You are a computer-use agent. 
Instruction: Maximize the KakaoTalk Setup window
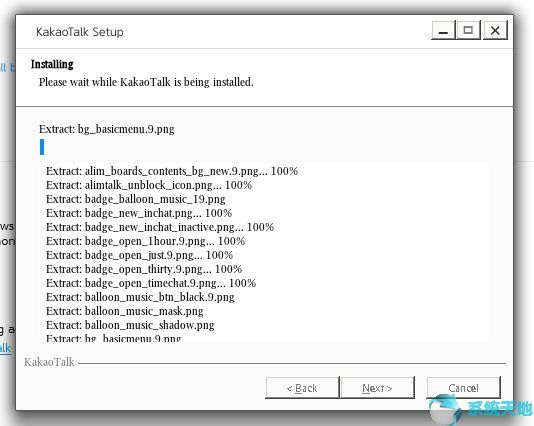[469, 31]
